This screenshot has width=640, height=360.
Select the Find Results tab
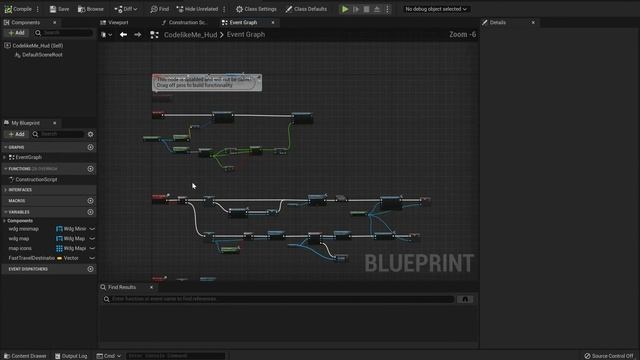pyautogui.click(x=122, y=287)
